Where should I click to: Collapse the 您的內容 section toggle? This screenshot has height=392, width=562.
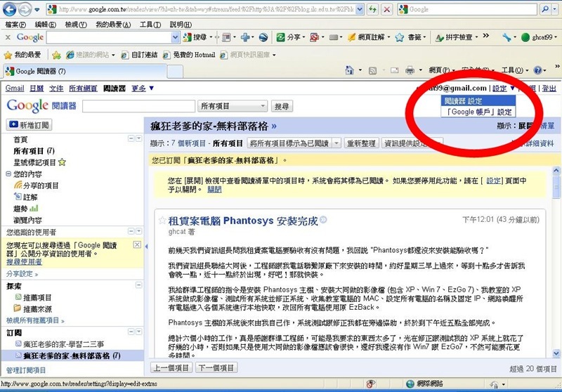click(8, 174)
